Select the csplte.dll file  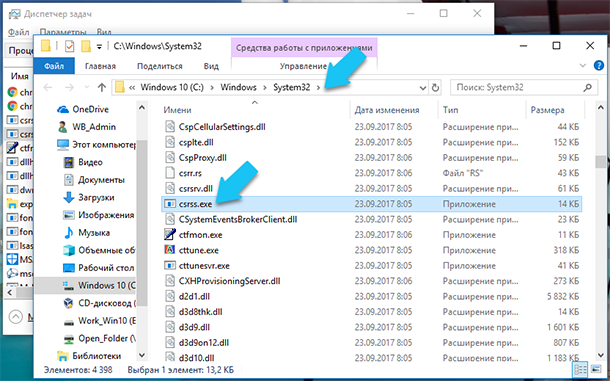196,142
